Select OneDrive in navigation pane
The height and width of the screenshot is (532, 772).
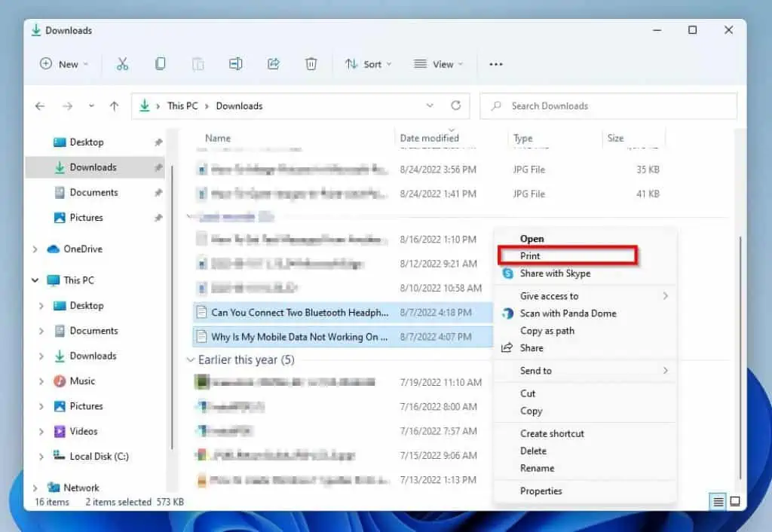click(83, 249)
